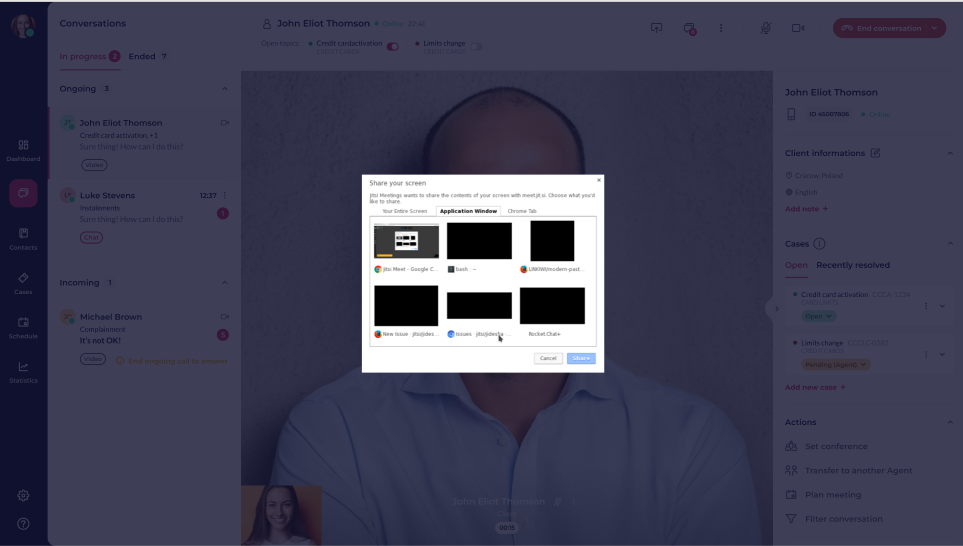The height and width of the screenshot is (546, 963).
Task: Open Michael Brown incoming conversation
Action: (x=145, y=337)
